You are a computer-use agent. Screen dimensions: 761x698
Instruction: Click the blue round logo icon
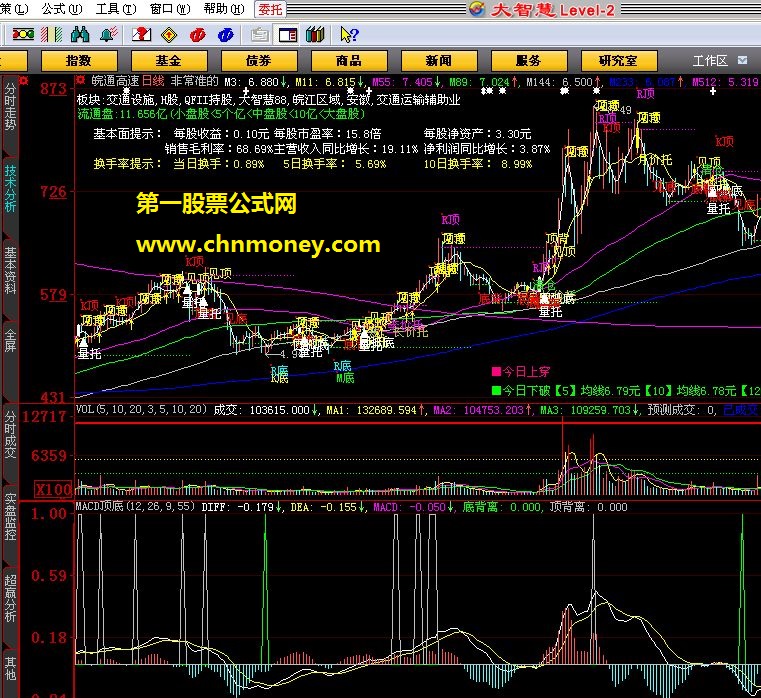(x=226, y=35)
